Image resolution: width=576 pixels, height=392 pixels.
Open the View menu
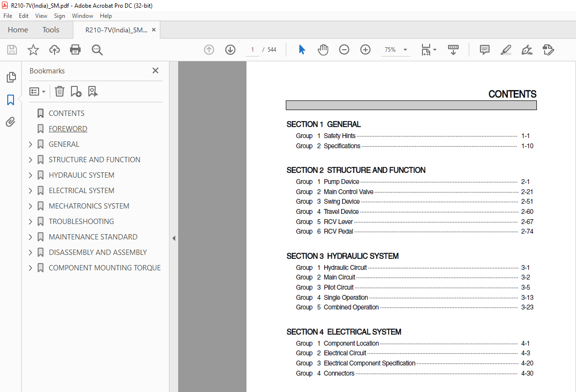[41, 16]
